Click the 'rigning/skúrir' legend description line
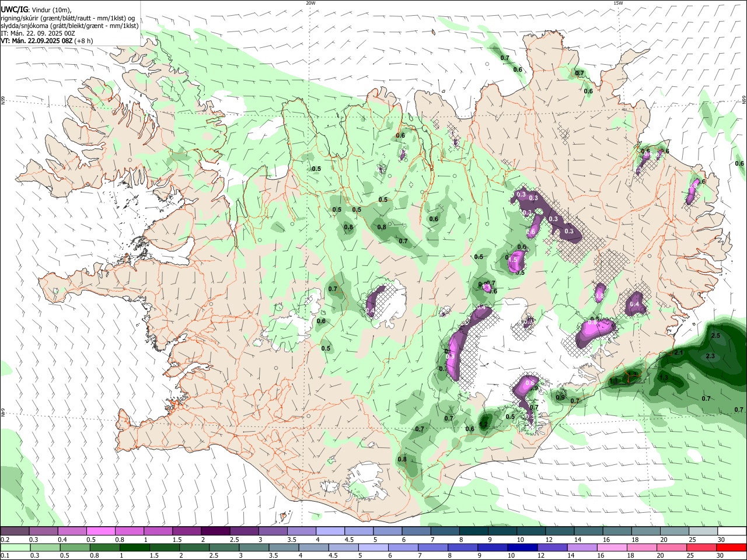 (x=68, y=17)
